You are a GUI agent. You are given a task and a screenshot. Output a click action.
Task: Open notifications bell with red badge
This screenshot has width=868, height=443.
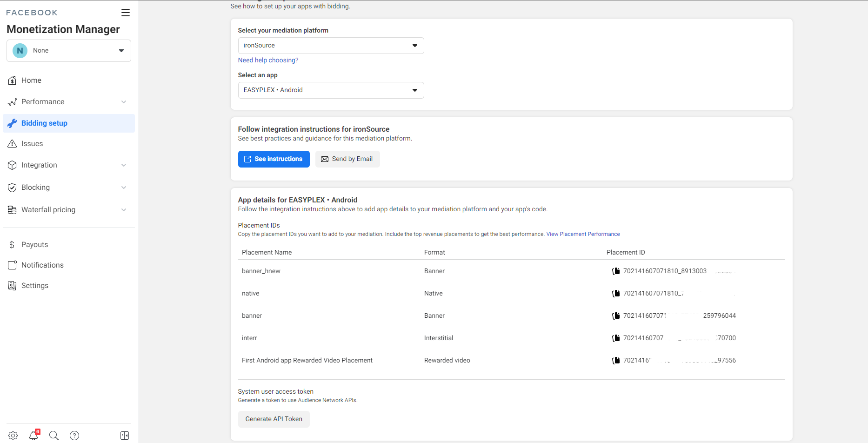click(x=33, y=435)
